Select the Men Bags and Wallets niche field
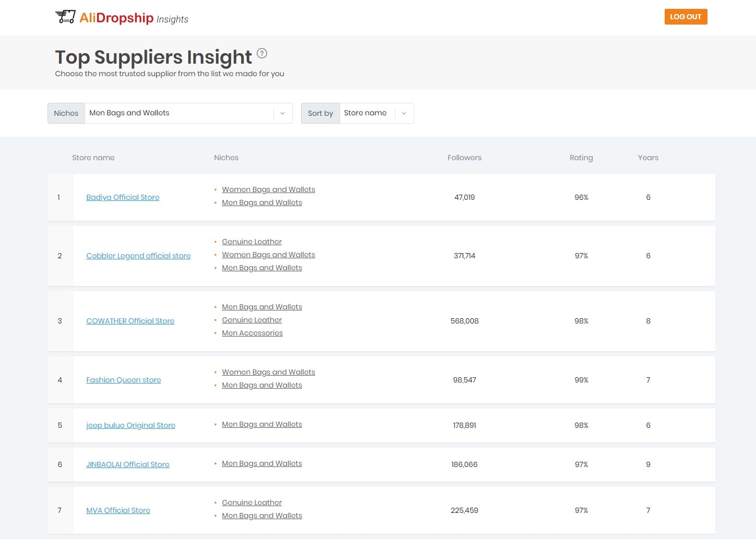 [178, 113]
